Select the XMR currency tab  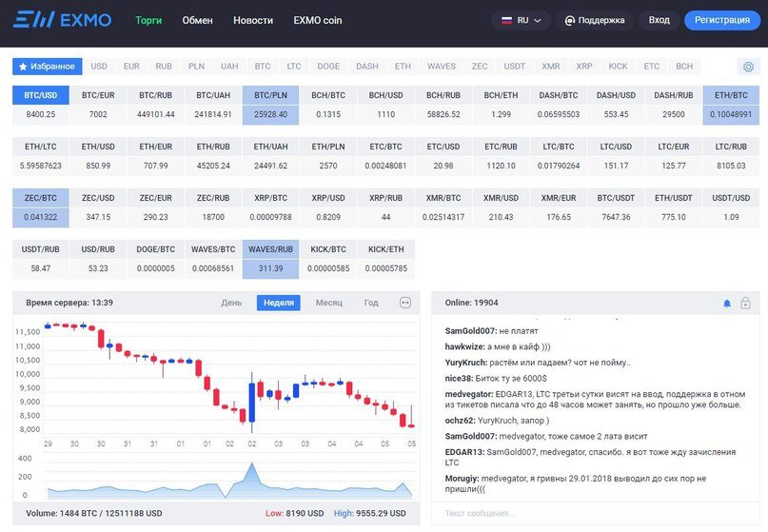tap(551, 67)
